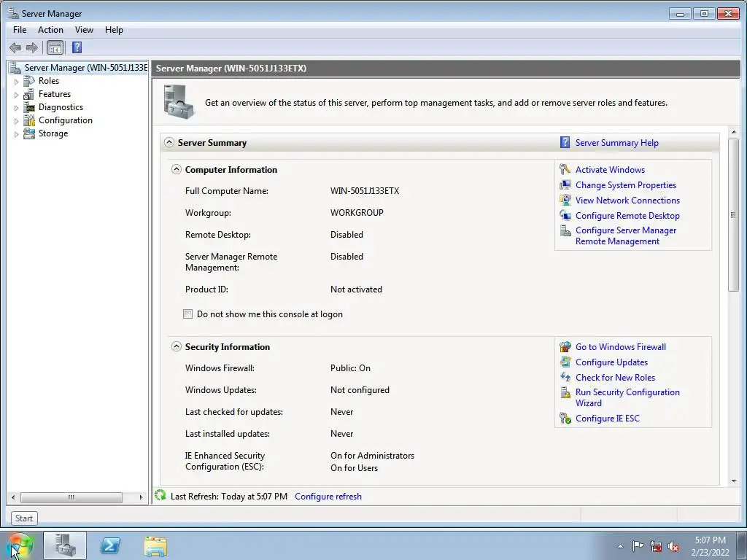Click the Roles icon in the tree
The height and width of the screenshot is (560, 747).
[x=29, y=81]
